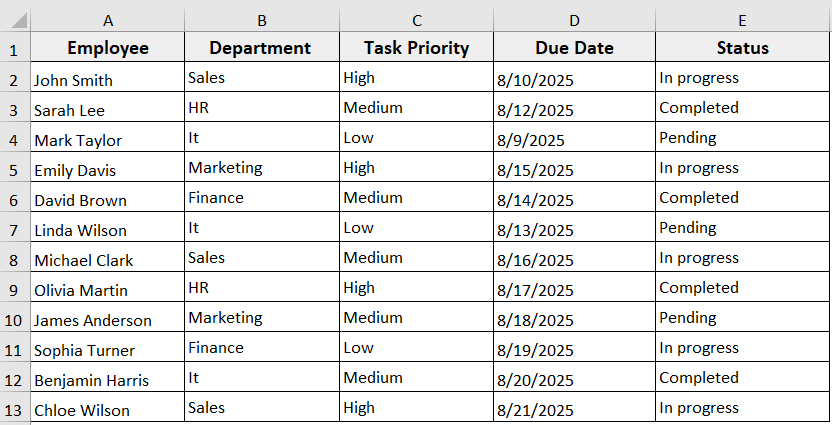Image resolution: width=832 pixels, height=425 pixels.
Task: Select row 1 header
Action: pos(14,48)
